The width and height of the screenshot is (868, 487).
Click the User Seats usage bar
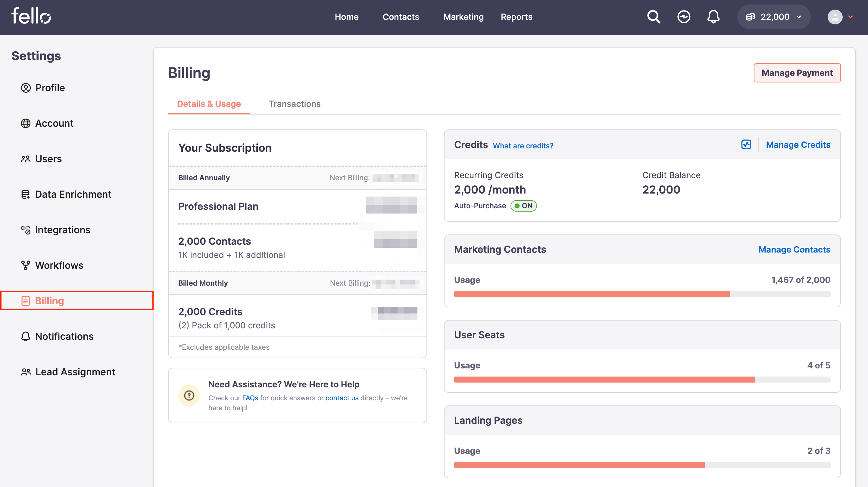[642, 380]
